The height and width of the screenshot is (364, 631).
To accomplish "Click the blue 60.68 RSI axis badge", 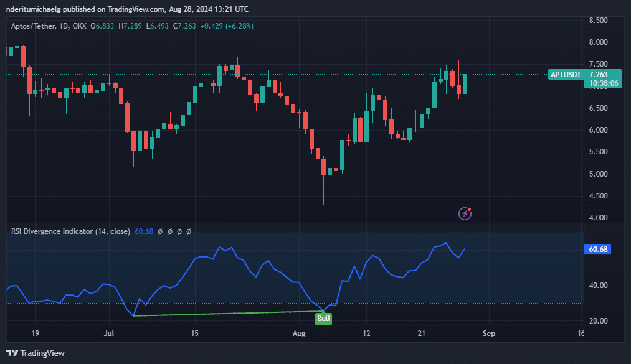I will [598, 250].
